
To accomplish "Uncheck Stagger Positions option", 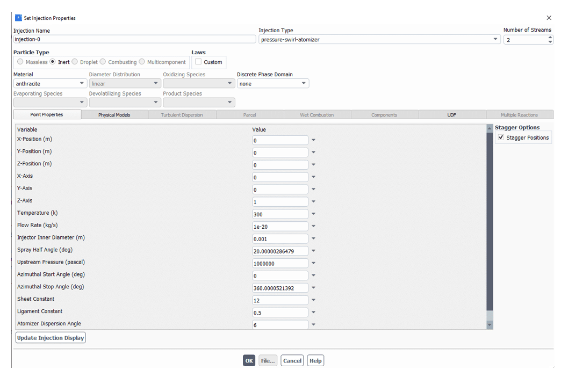I will pyautogui.click(x=501, y=137).
